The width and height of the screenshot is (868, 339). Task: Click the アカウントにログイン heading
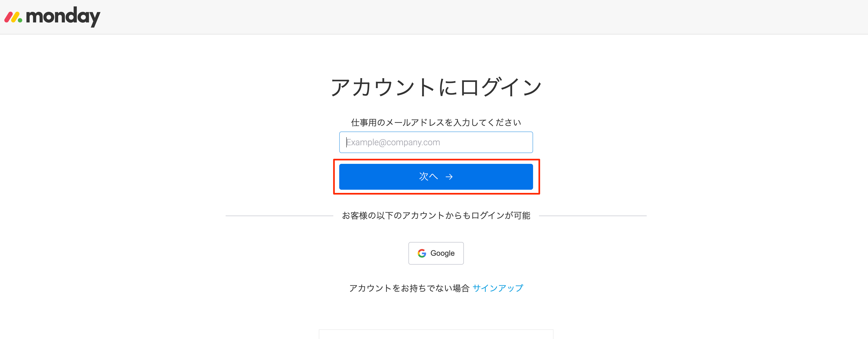tap(436, 87)
